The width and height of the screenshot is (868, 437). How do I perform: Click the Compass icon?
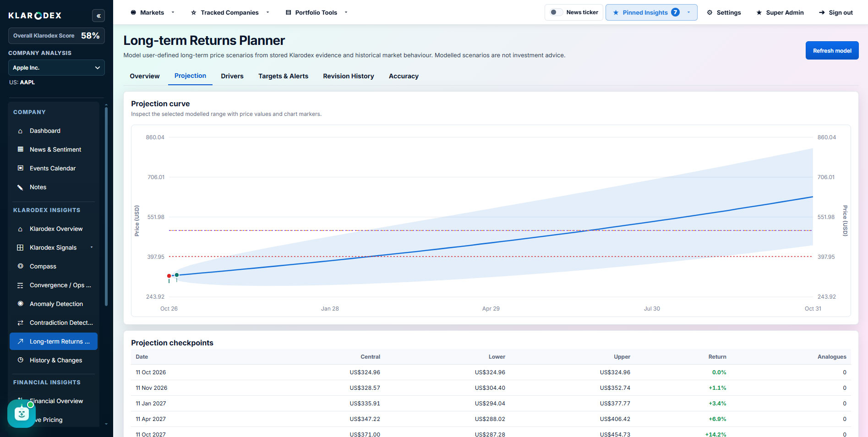(20, 266)
